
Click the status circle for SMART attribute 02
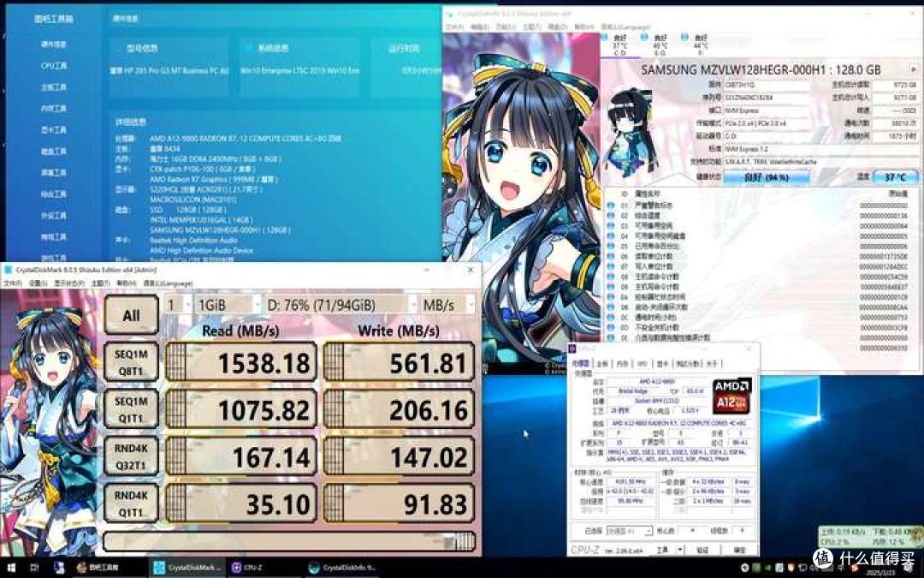pos(611,215)
